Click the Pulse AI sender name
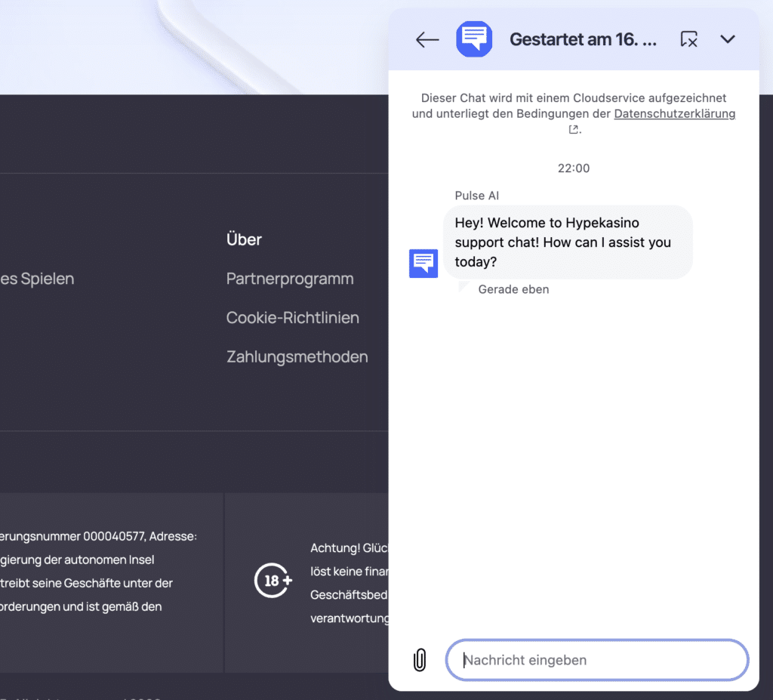 tap(476, 195)
